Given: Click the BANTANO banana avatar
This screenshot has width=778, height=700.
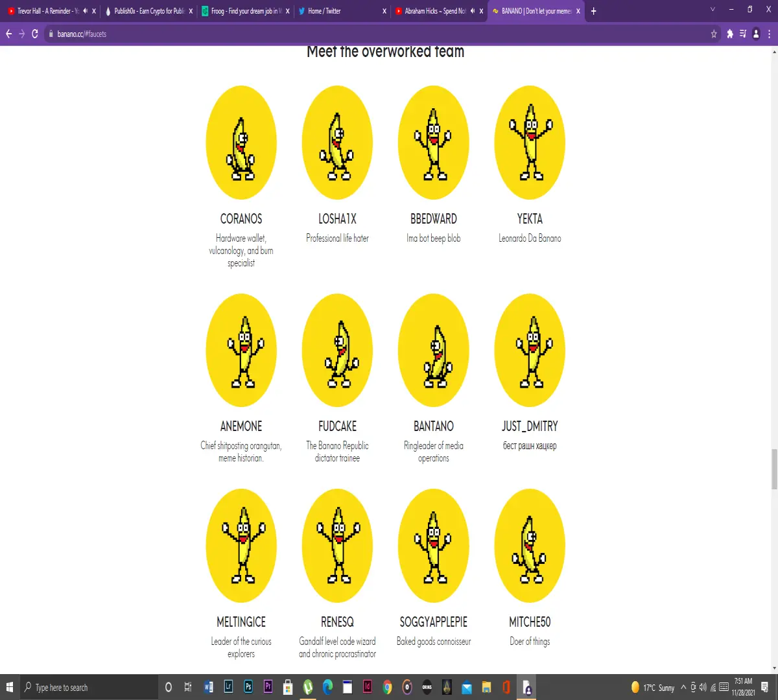Looking at the screenshot, I should [x=434, y=350].
